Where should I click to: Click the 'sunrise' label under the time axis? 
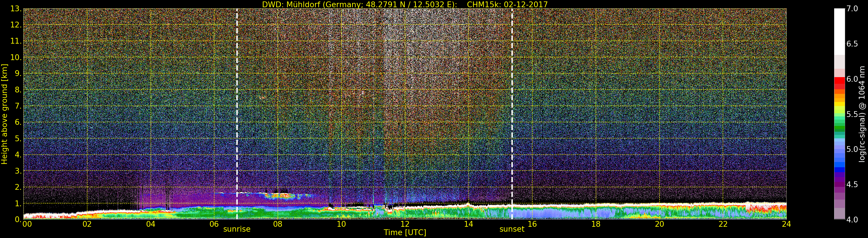(237, 229)
